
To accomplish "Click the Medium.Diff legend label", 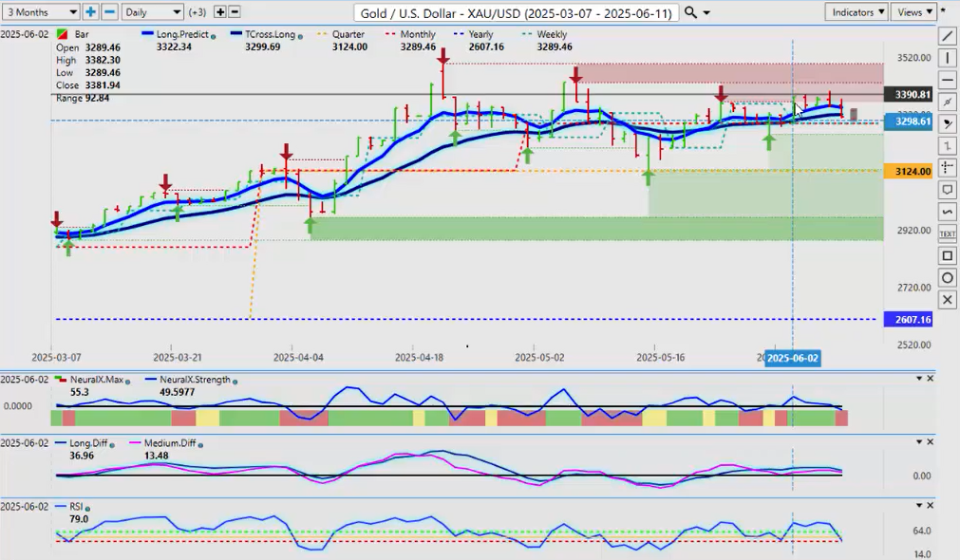I will pos(170,443).
